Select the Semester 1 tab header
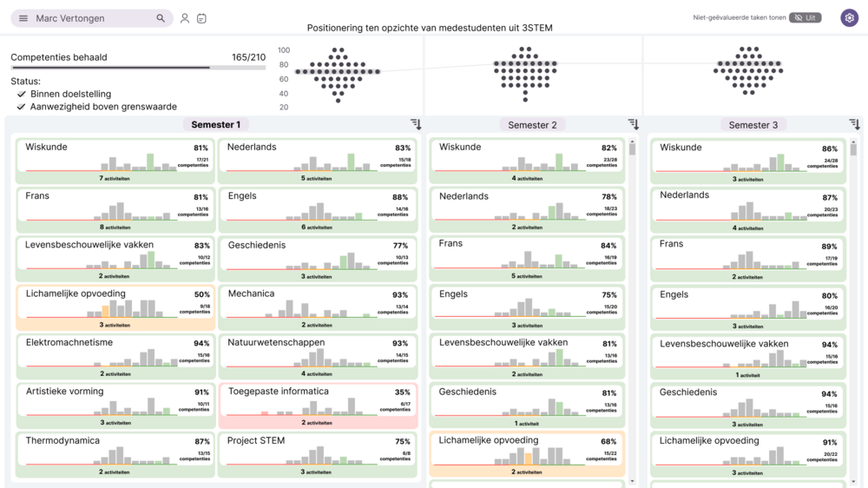Image resolution: width=868 pixels, height=488 pixels. [x=216, y=125]
